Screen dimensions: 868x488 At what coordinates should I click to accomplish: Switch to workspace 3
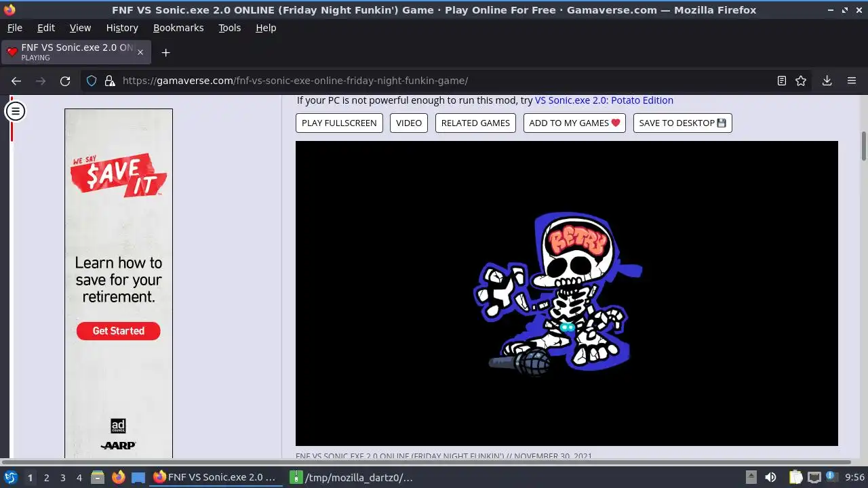click(x=62, y=477)
